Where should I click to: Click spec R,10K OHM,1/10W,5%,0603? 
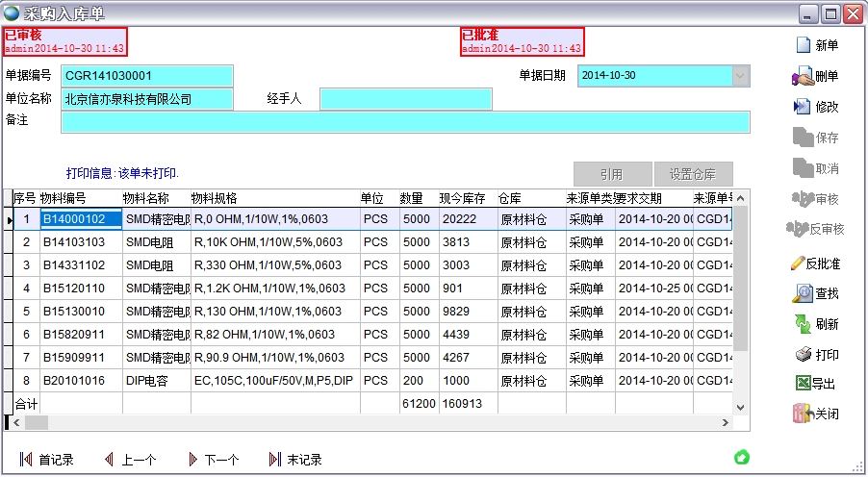pos(275,242)
